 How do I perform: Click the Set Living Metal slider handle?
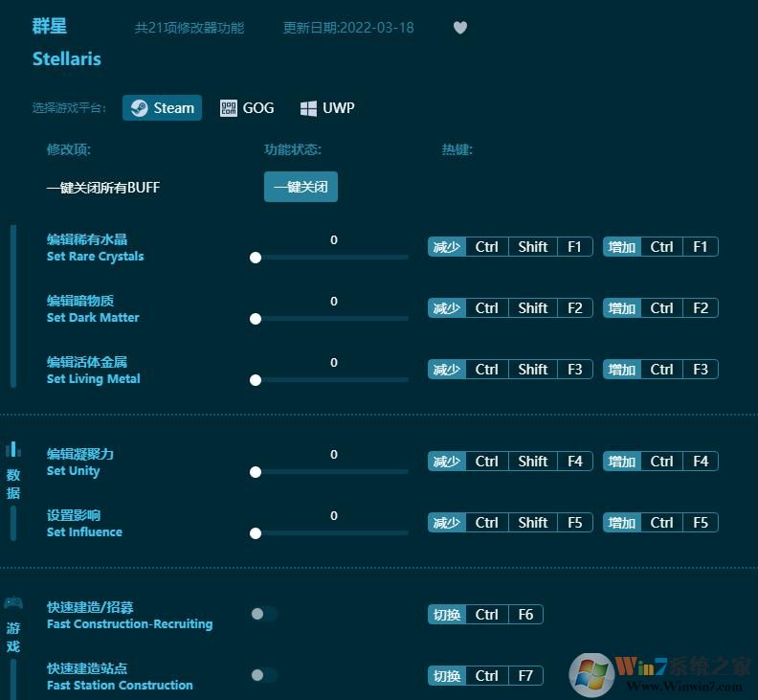[256, 380]
